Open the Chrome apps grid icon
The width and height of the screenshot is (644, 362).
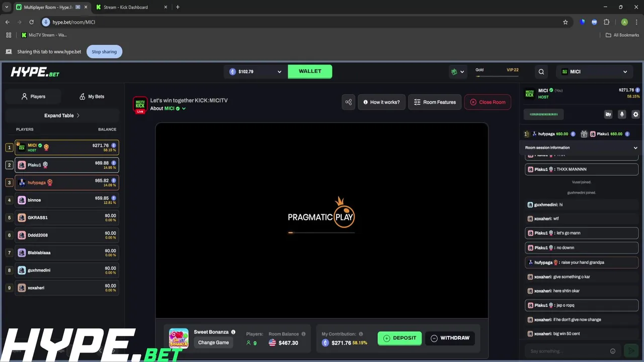(x=9, y=35)
